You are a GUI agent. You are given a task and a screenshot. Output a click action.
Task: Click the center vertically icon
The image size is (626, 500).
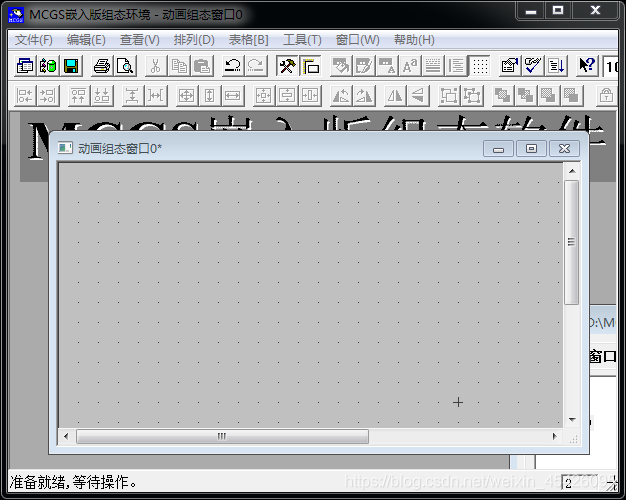[287, 96]
